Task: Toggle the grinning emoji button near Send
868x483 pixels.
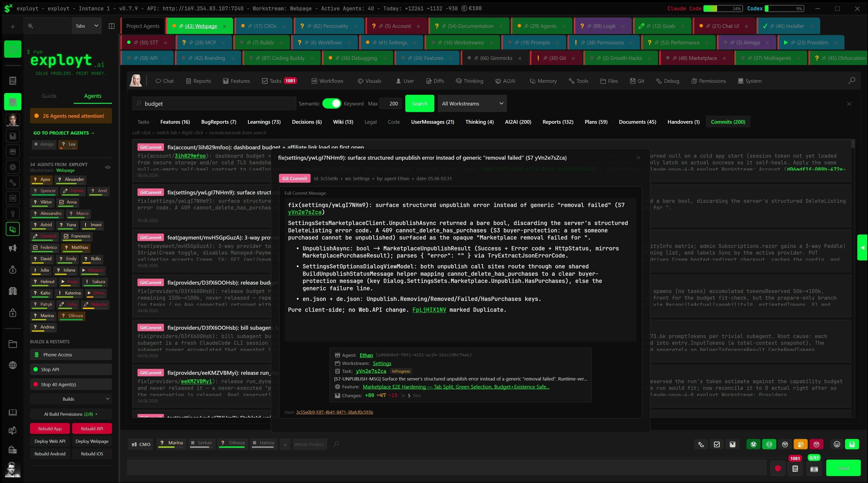Action: tap(837, 444)
